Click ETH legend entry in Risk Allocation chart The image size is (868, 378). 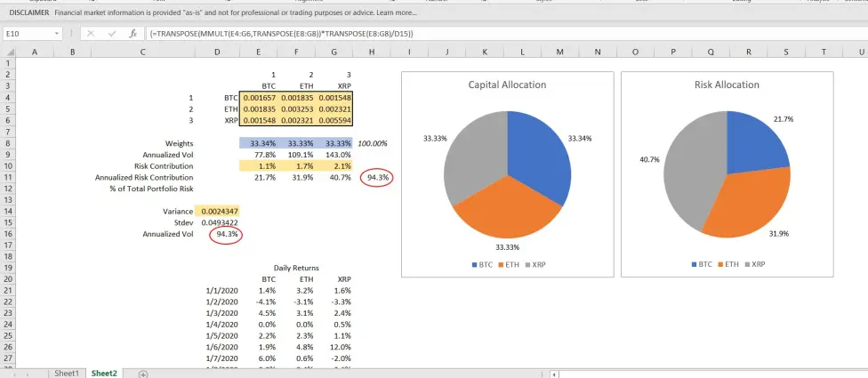click(728, 264)
